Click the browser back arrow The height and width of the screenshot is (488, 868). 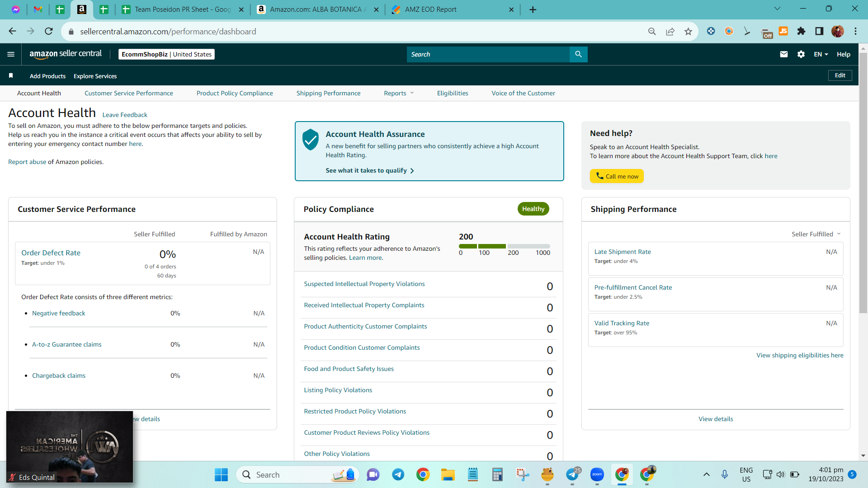[x=12, y=31]
